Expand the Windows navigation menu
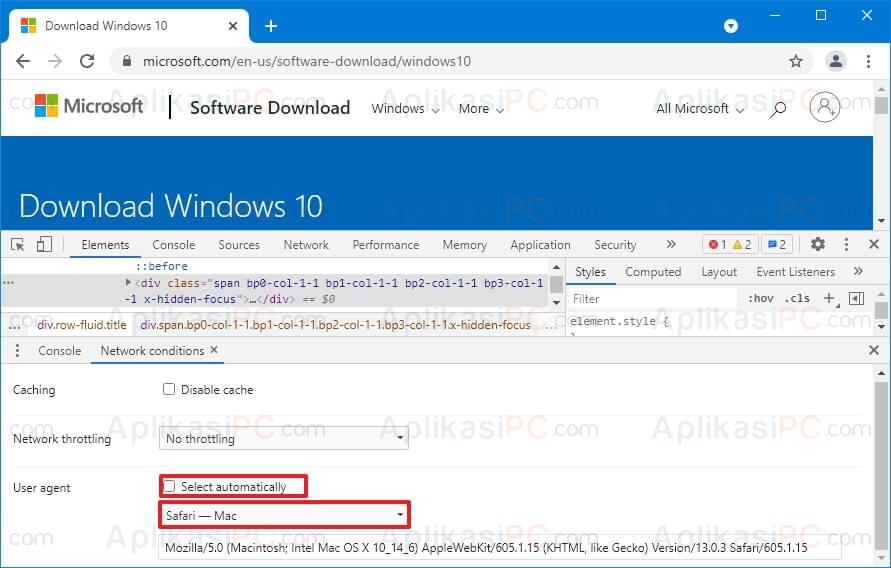 point(405,108)
